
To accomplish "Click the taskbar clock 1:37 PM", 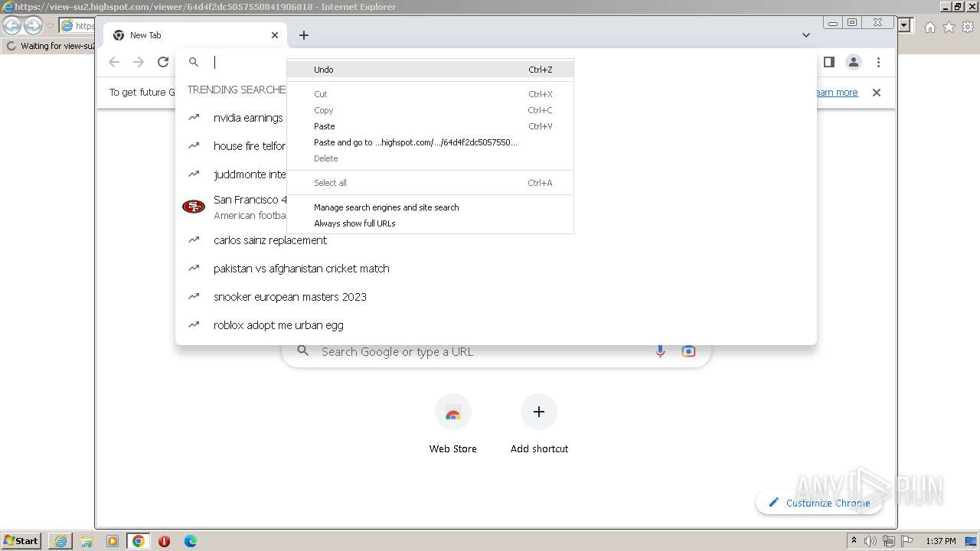I will pyautogui.click(x=941, y=541).
